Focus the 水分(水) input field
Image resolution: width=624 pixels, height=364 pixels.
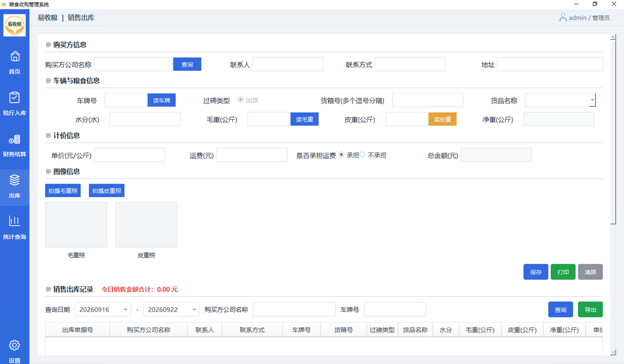tap(145, 119)
